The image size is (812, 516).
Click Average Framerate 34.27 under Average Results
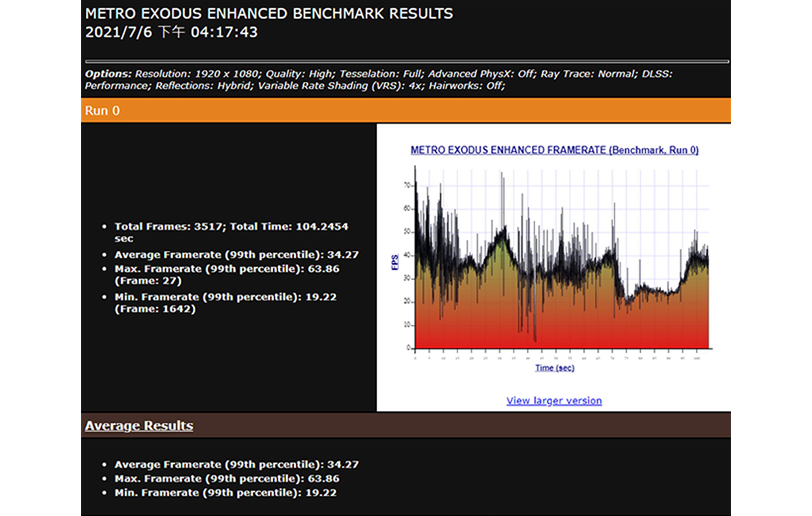(x=236, y=465)
